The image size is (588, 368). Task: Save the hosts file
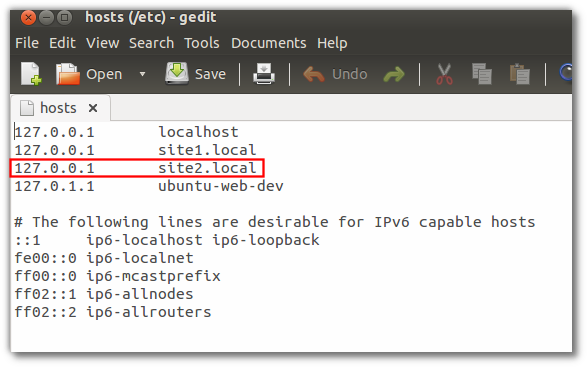tap(195, 74)
